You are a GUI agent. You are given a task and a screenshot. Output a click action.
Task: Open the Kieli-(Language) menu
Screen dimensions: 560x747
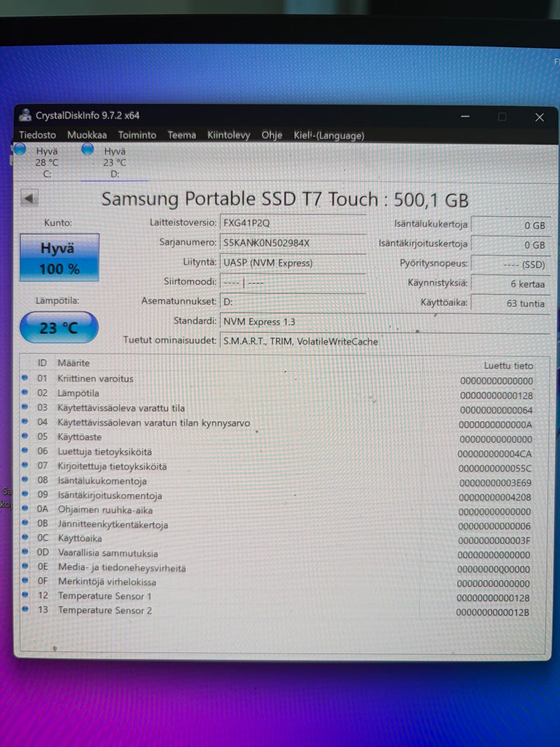tap(329, 135)
